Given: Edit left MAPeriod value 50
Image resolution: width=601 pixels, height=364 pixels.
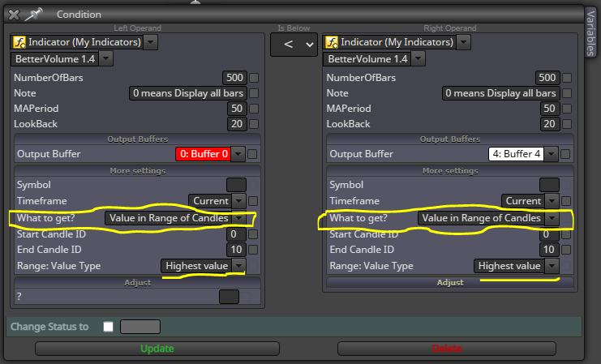Looking at the screenshot, I should click(237, 109).
